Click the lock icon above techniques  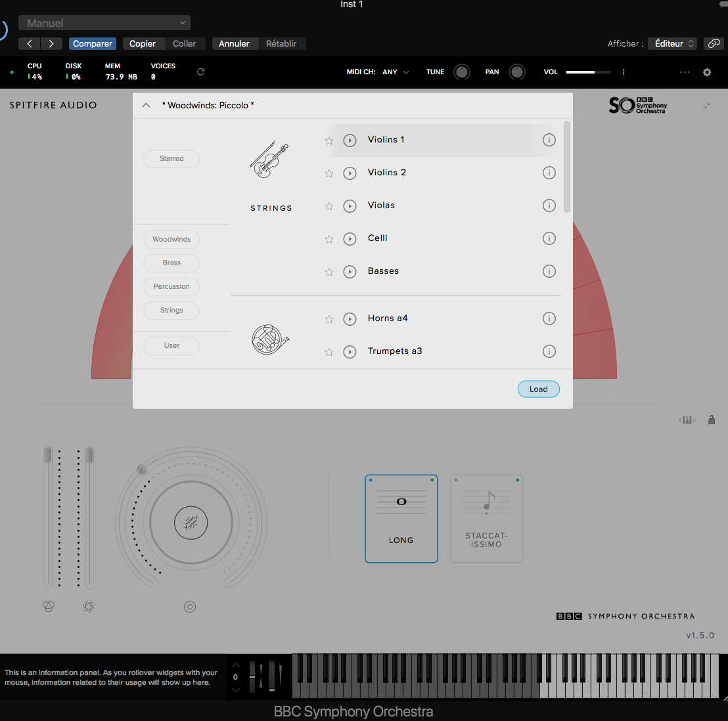coord(712,420)
